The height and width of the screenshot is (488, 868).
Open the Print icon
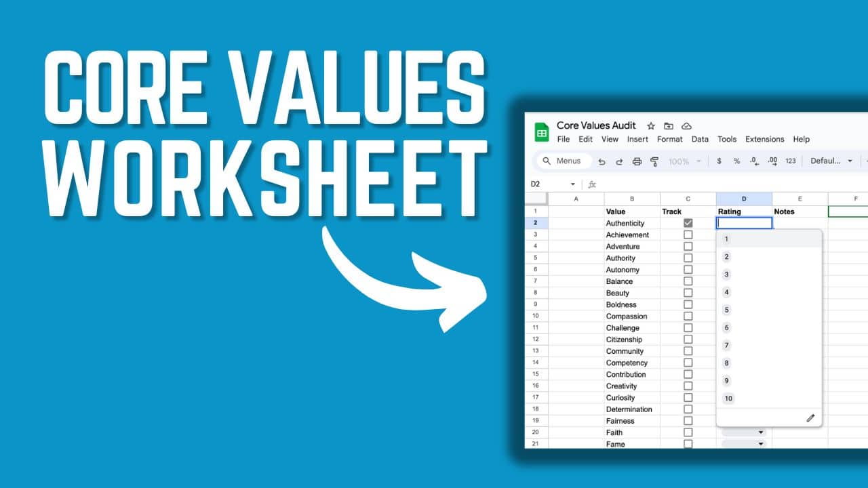click(636, 161)
